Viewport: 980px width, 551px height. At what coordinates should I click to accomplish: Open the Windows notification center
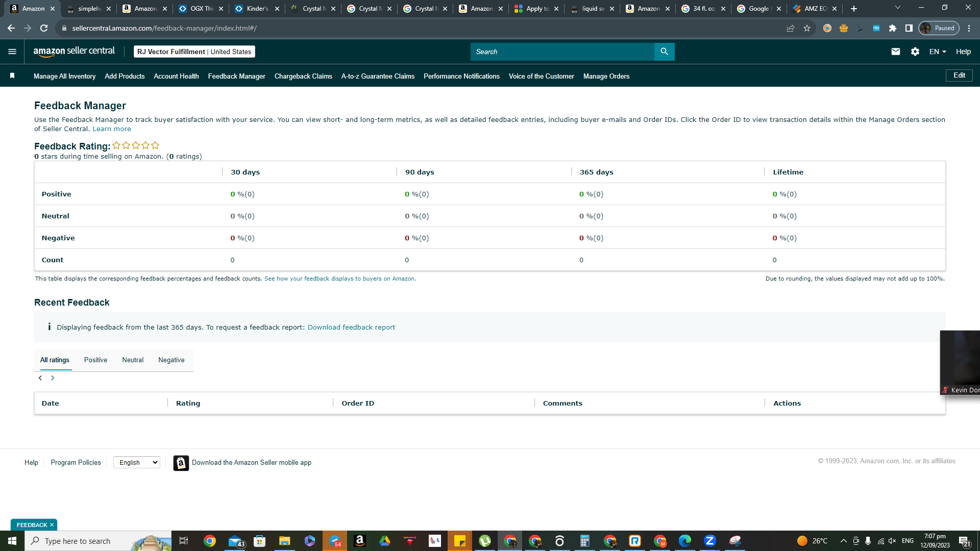pos(964,541)
